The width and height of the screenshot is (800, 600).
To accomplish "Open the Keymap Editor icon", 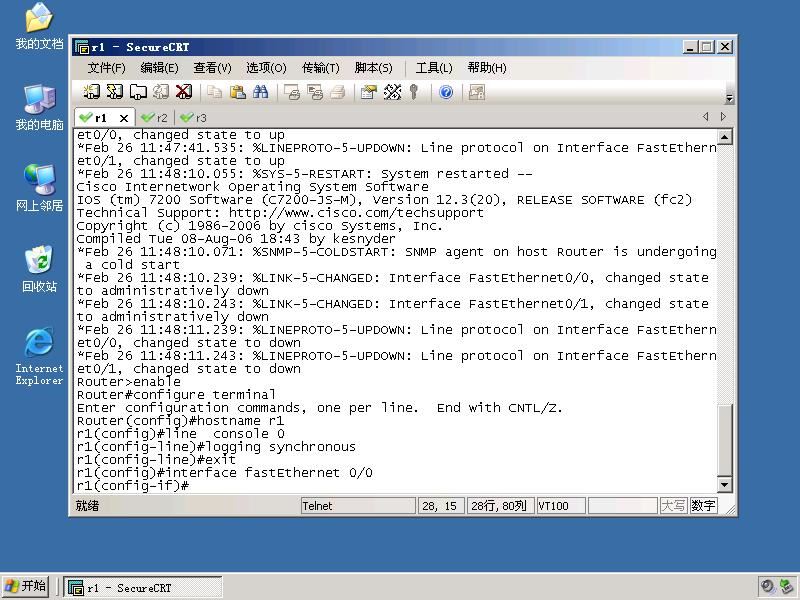I will tap(392, 92).
